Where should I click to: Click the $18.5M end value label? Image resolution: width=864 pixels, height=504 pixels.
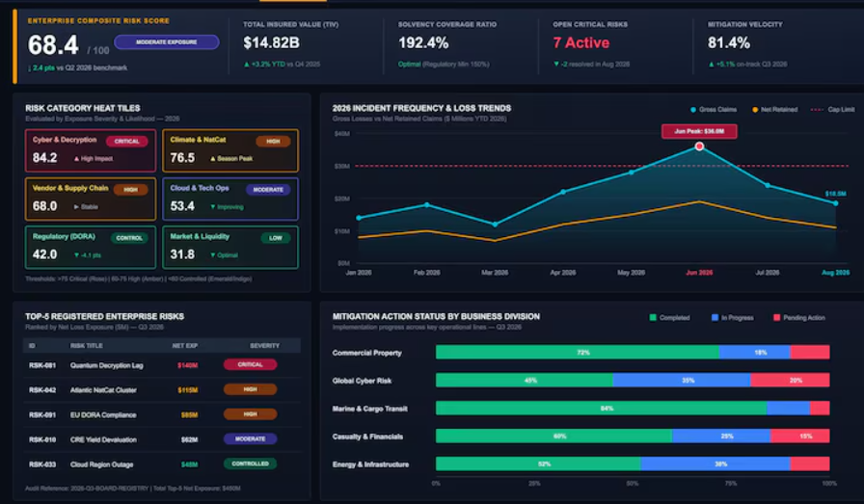pyautogui.click(x=835, y=194)
